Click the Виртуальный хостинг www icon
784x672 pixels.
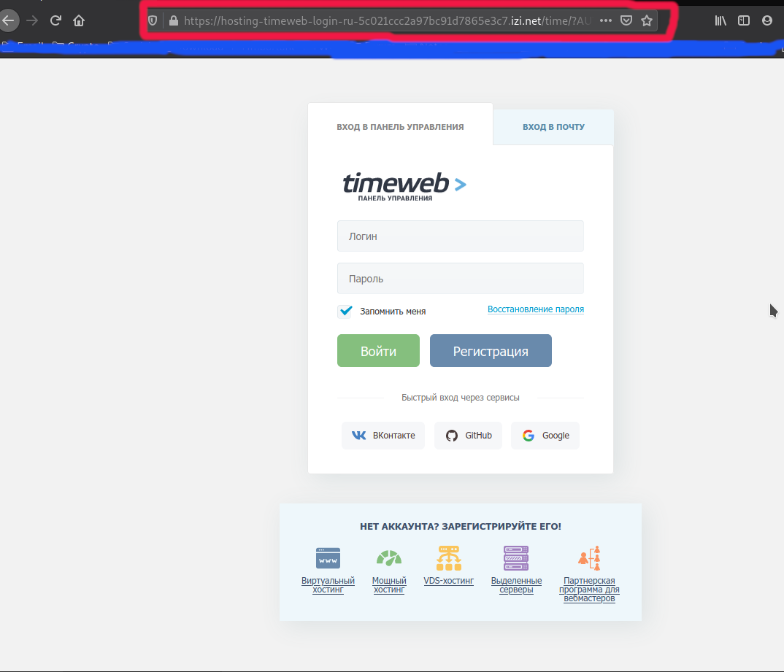[x=328, y=558]
